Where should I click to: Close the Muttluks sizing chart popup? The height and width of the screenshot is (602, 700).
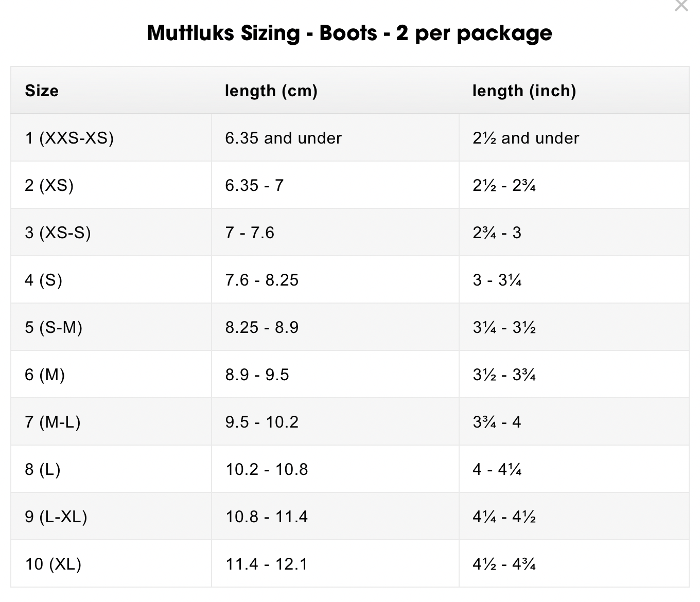(681, 6)
